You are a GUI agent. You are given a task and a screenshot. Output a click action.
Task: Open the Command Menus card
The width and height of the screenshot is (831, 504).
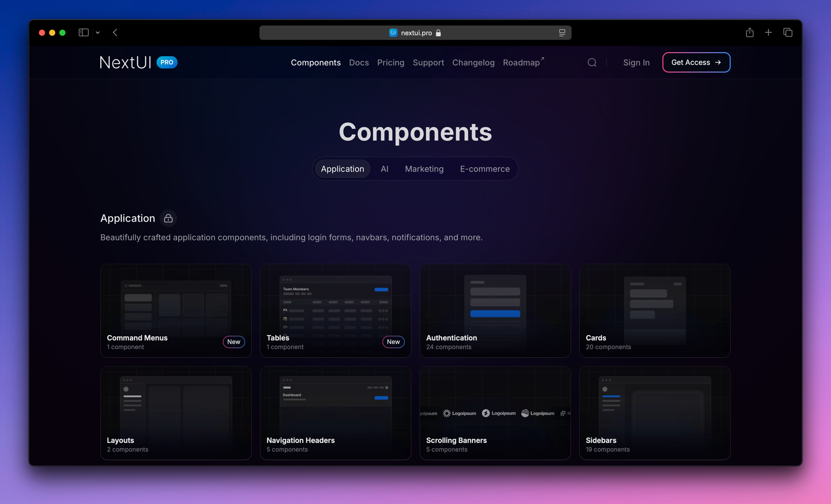(176, 311)
